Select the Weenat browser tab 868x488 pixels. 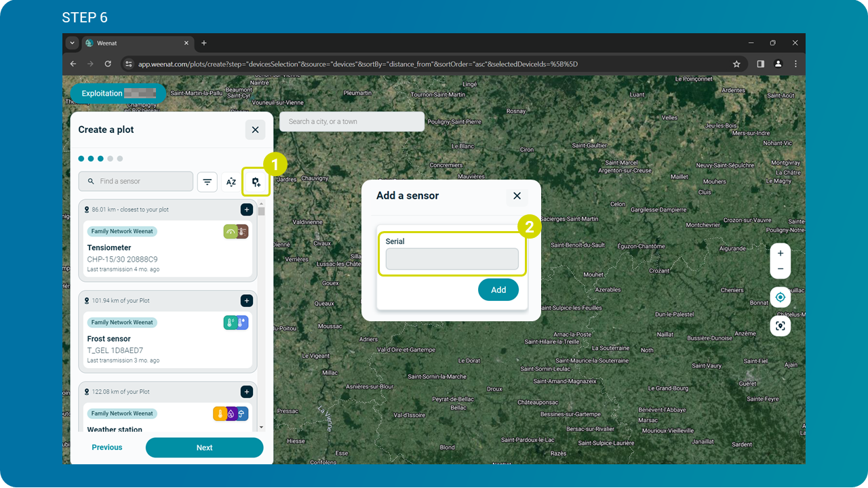tap(138, 43)
